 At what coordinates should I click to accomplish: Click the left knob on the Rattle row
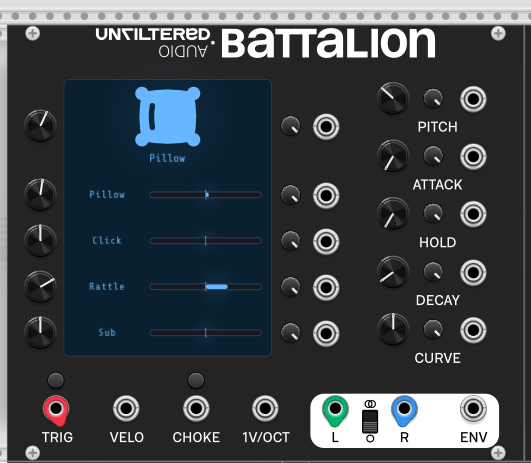(40, 287)
